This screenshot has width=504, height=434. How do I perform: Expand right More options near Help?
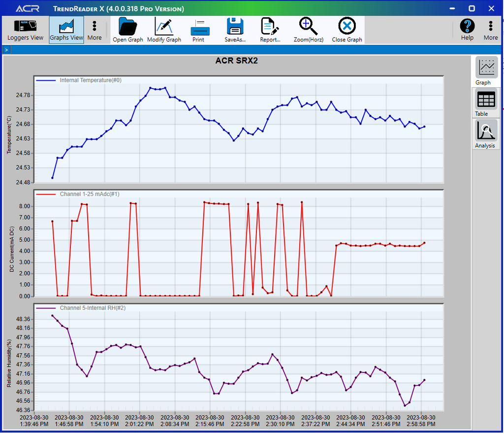click(490, 30)
